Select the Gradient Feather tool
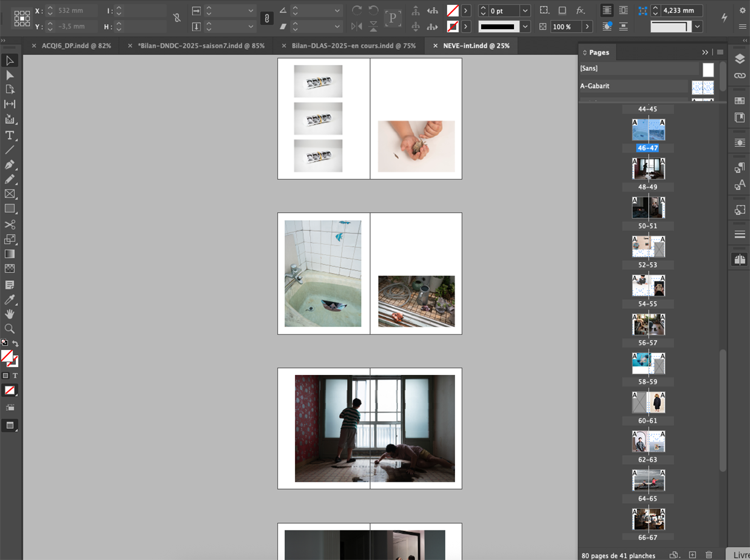The image size is (750, 560). pyautogui.click(x=10, y=268)
